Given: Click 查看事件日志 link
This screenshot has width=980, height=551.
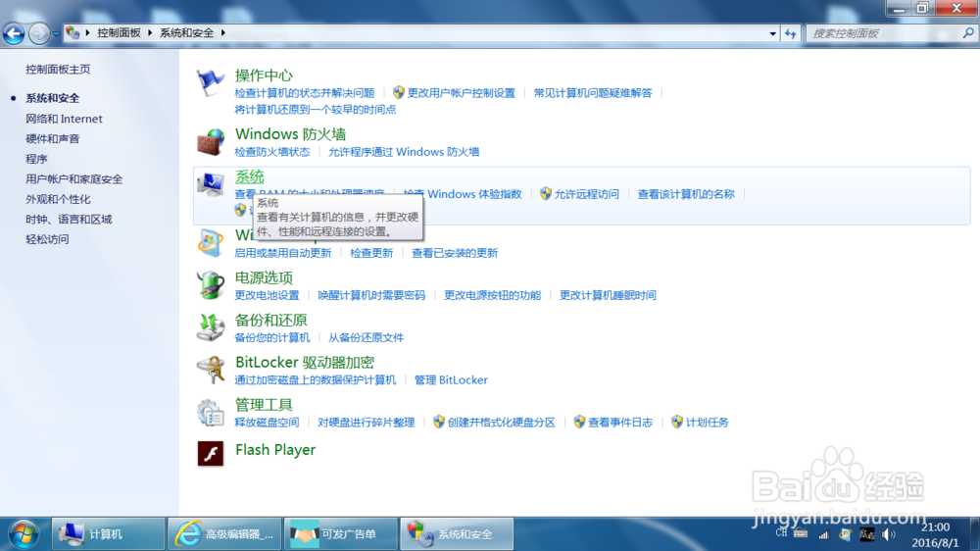Looking at the screenshot, I should click(620, 423).
